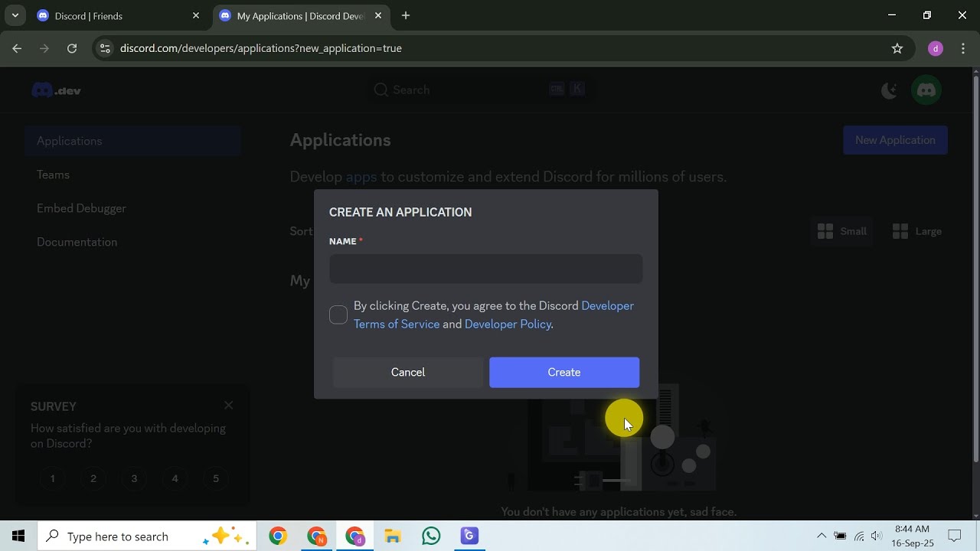Image resolution: width=980 pixels, height=551 pixels.
Task: Click the Windows taskbar search box
Action: coord(145,536)
